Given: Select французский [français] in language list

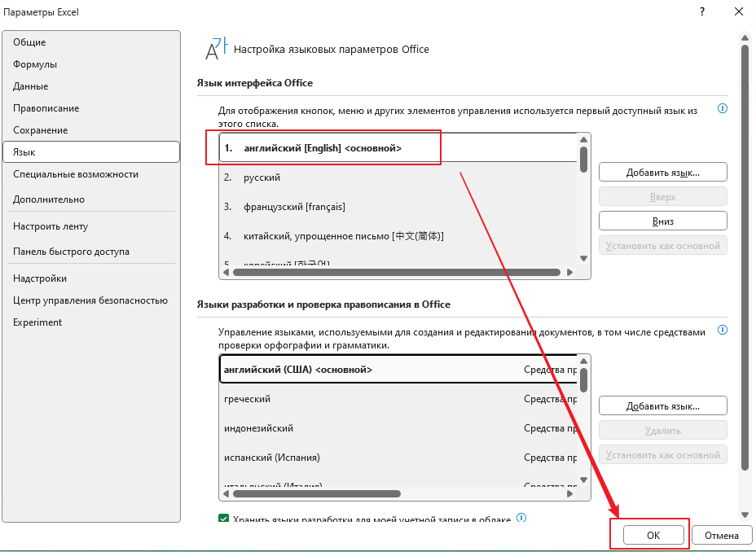Looking at the screenshot, I should click(x=398, y=207).
